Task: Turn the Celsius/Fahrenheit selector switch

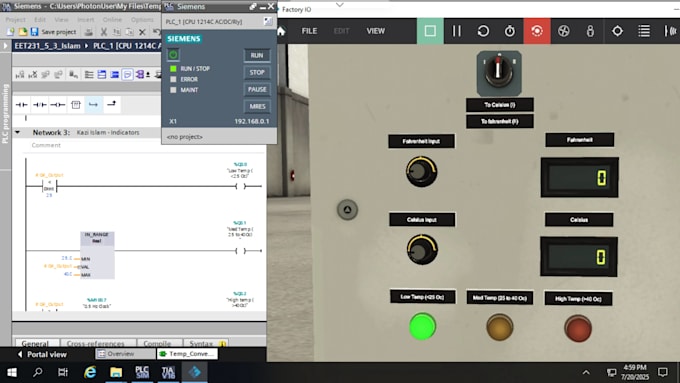Action: (499, 72)
